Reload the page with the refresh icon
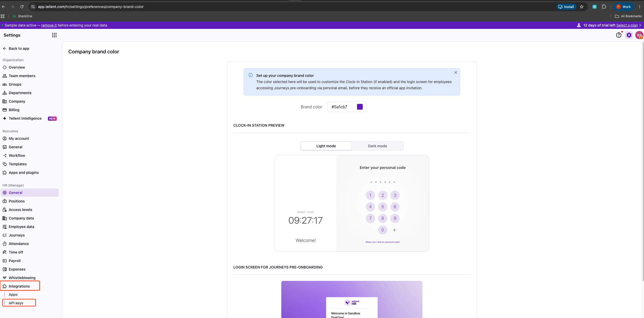644x318 pixels. point(22,7)
